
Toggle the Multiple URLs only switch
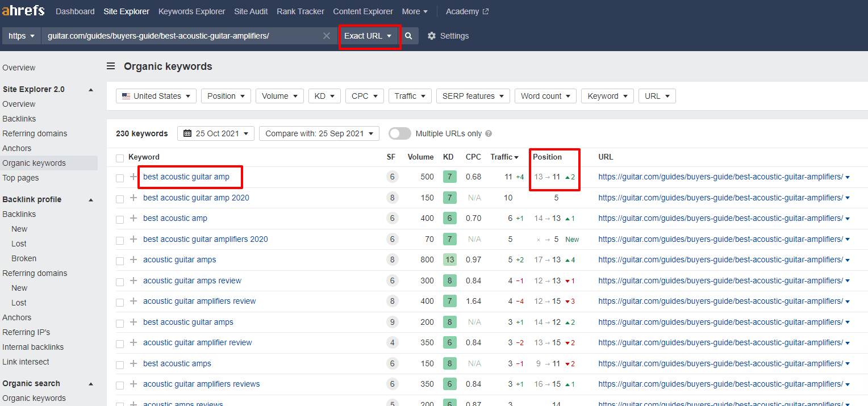400,133
